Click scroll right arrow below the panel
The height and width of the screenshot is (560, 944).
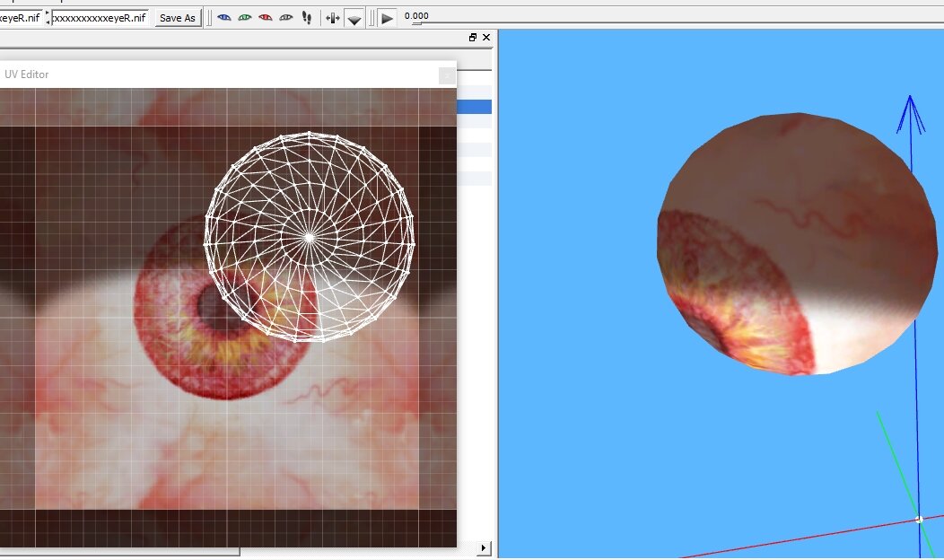484,548
